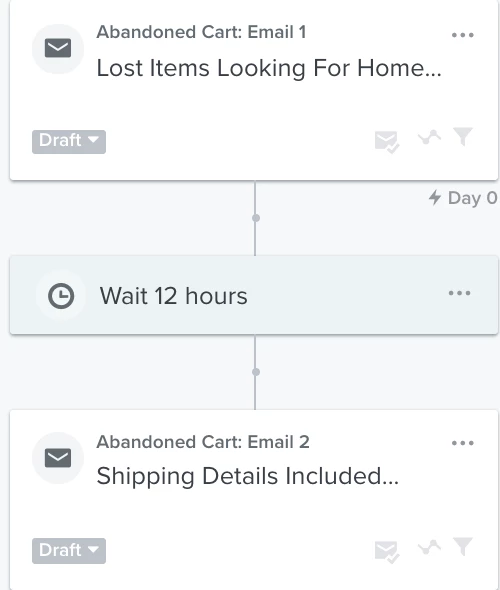The image size is (500, 590).
Task: Click smart sending icon on Email 2 card
Action: pos(387,552)
